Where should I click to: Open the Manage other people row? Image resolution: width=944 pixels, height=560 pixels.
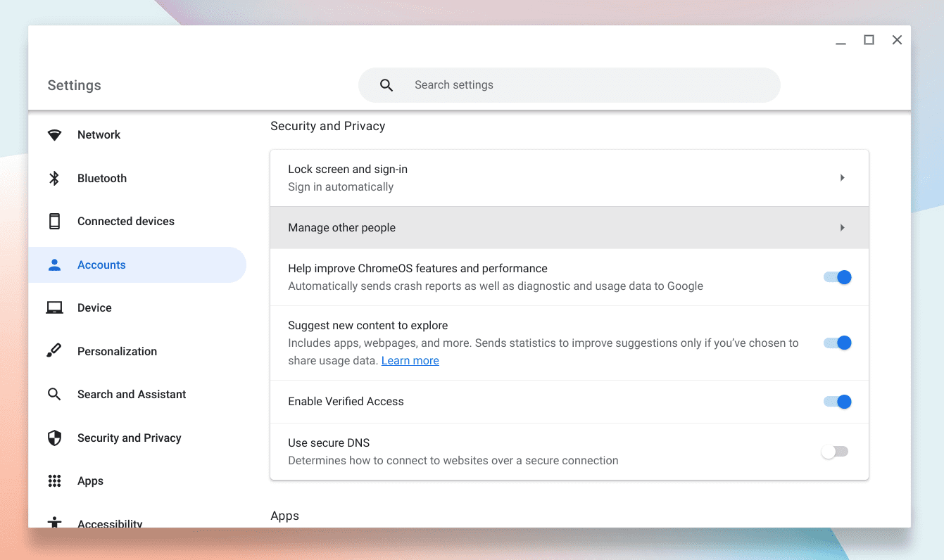(x=569, y=227)
